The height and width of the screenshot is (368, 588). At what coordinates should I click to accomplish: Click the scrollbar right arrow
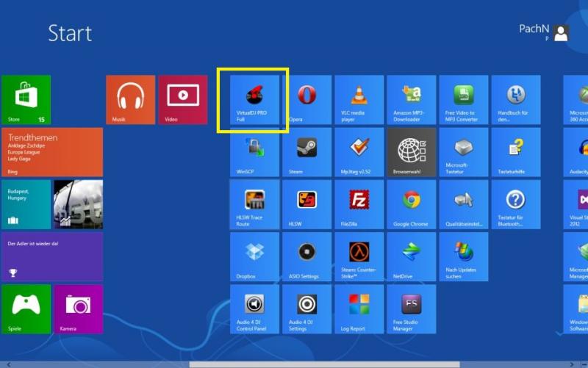pyautogui.click(x=572, y=364)
